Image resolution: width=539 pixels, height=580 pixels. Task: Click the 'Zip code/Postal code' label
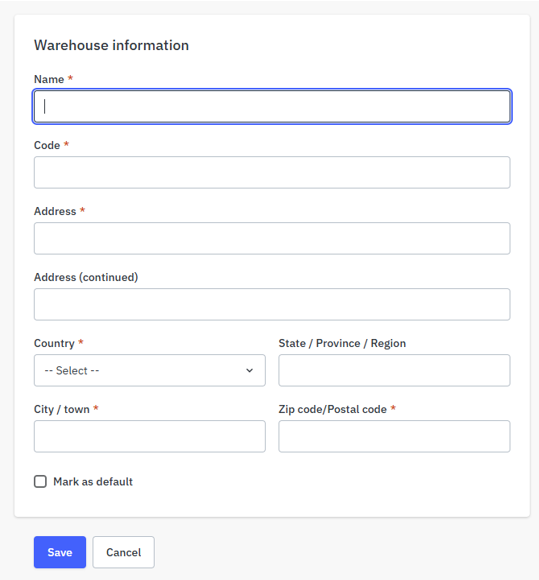click(x=333, y=409)
